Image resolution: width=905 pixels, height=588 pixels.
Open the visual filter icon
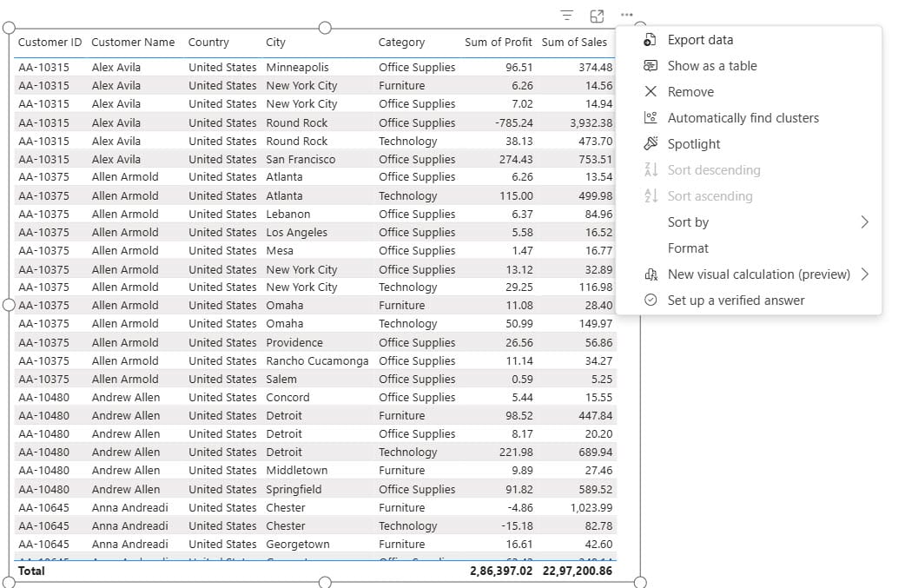[x=567, y=16]
